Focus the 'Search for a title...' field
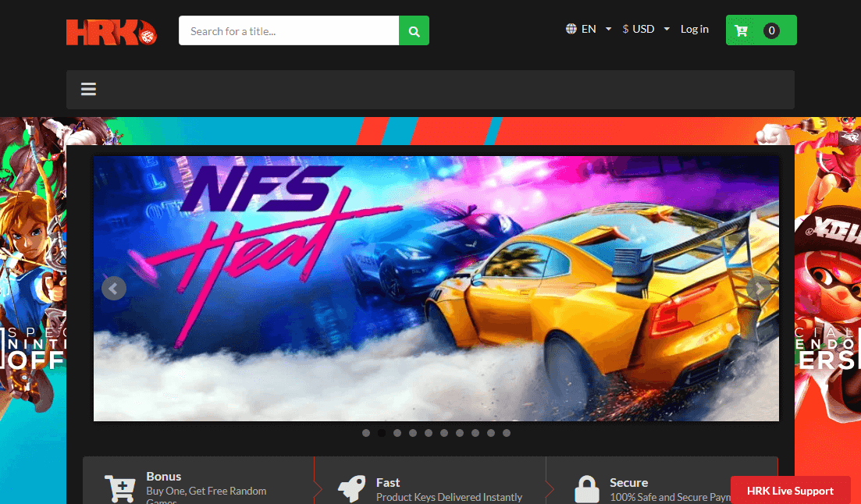This screenshot has width=861, height=504. coord(289,30)
